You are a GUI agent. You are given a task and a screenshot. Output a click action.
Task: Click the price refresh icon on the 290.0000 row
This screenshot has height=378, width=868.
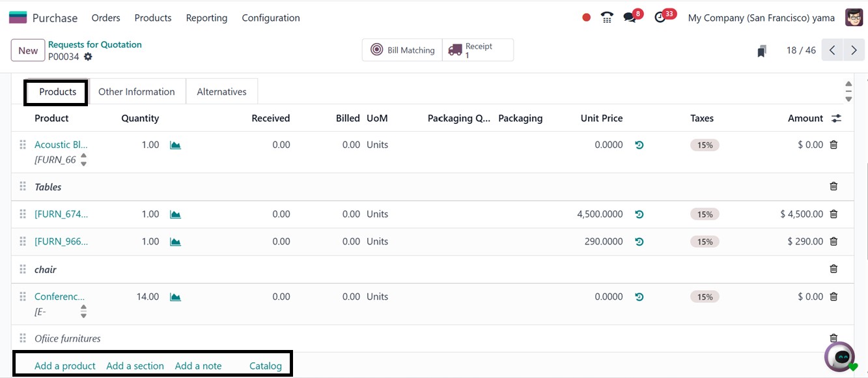(x=639, y=242)
